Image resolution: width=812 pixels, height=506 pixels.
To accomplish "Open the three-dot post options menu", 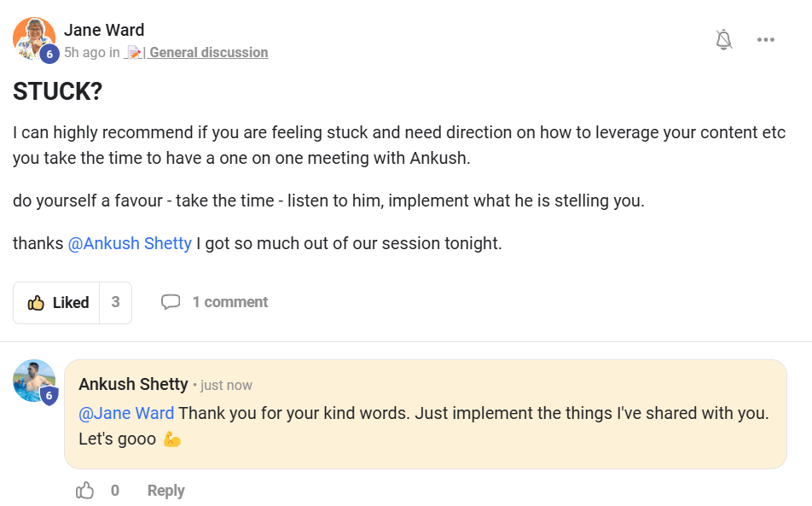I will tap(765, 39).
